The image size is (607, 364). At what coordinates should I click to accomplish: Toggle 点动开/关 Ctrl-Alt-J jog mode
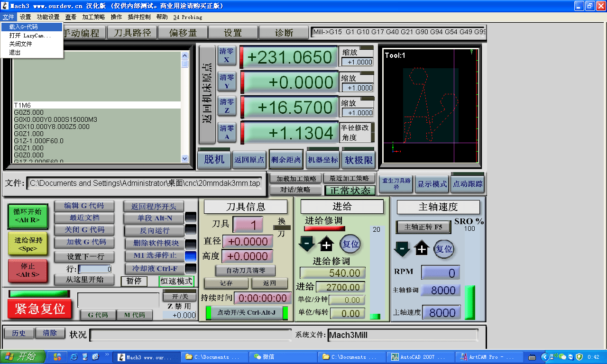click(x=246, y=313)
